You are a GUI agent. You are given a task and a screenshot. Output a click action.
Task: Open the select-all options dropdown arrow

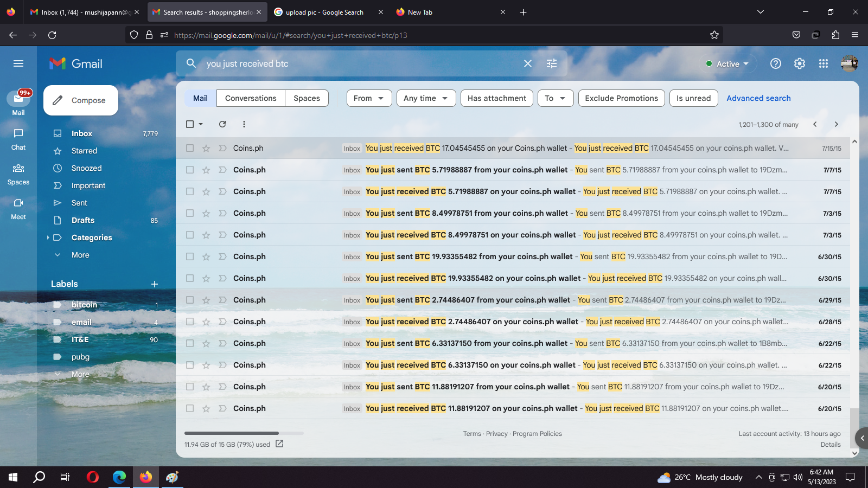(x=201, y=124)
